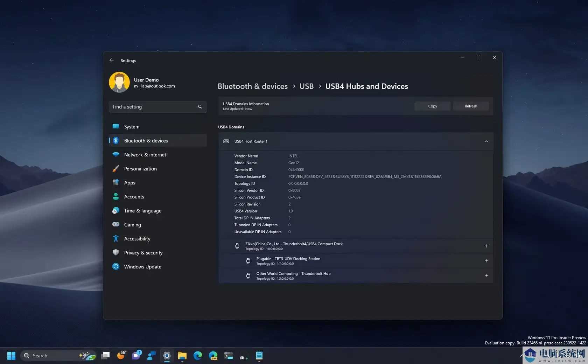Open Accessibility settings category
The image size is (588, 364).
(158, 239)
